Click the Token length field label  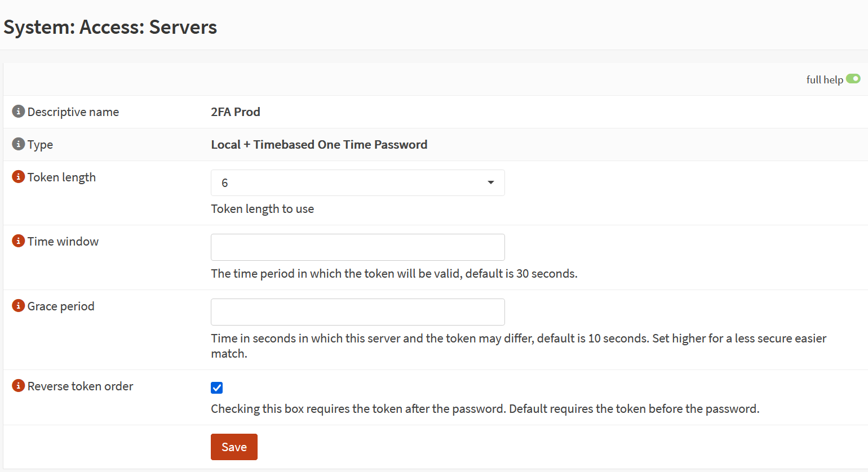61,177
